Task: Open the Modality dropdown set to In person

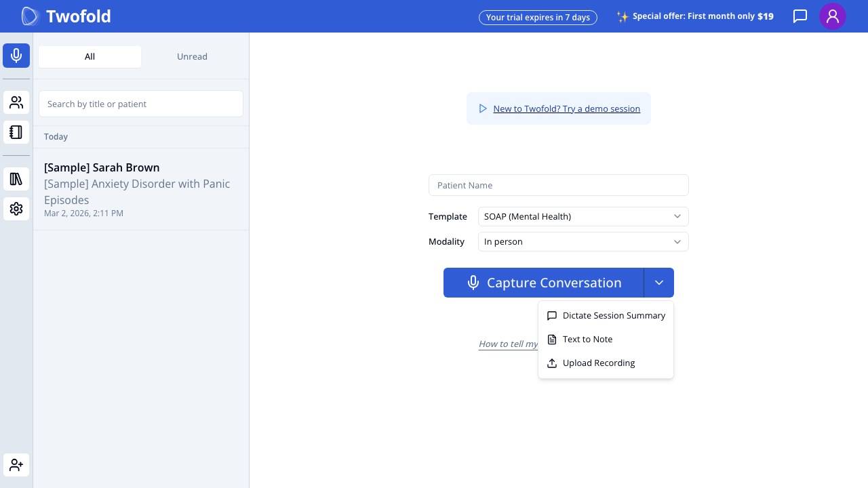Action: (x=583, y=242)
